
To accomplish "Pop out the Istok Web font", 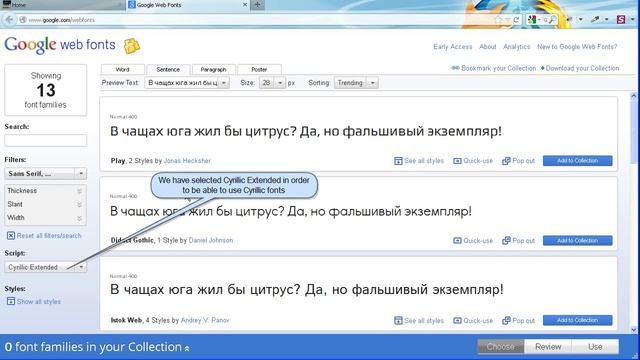I will tap(518, 320).
